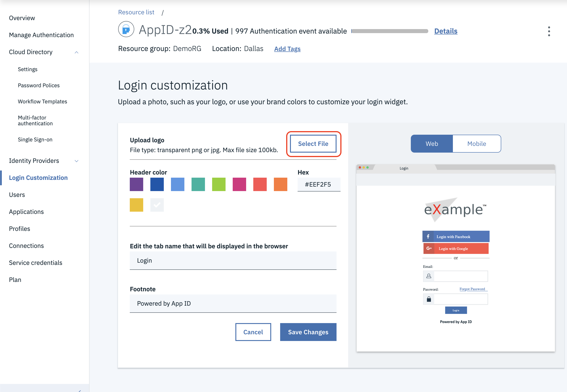Image resolution: width=567 pixels, height=392 pixels.
Task: Click the authentication usage progress bar
Action: click(390, 31)
